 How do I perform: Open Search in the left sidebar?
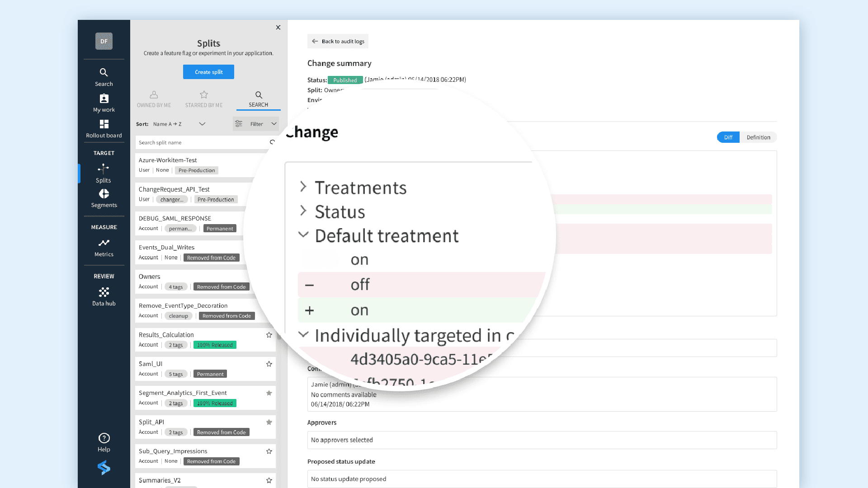[104, 77]
